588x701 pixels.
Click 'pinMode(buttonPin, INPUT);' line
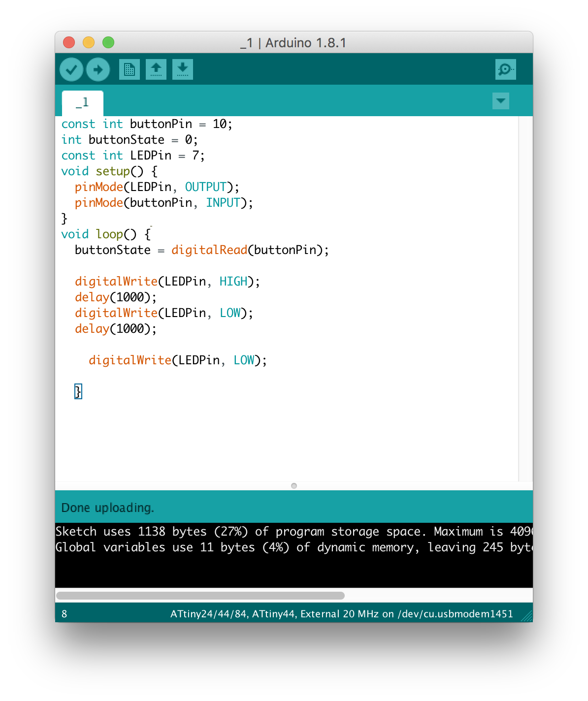coord(164,203)
